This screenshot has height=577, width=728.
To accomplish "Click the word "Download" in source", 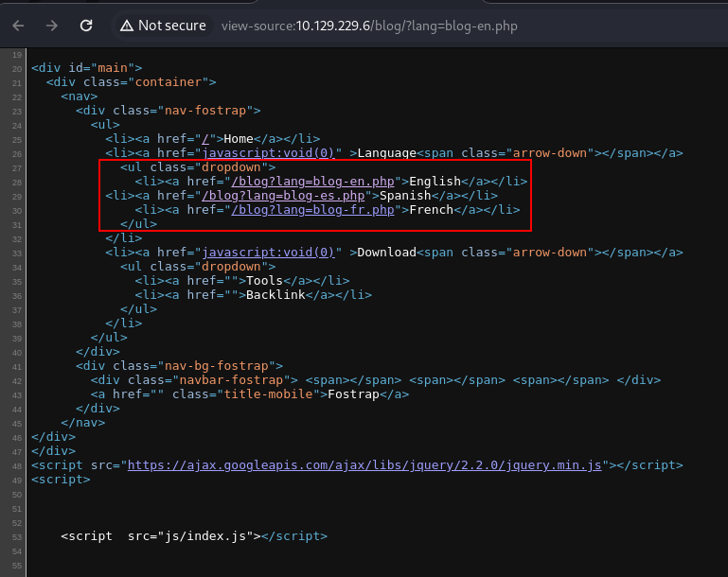I will tap(387, 253).
